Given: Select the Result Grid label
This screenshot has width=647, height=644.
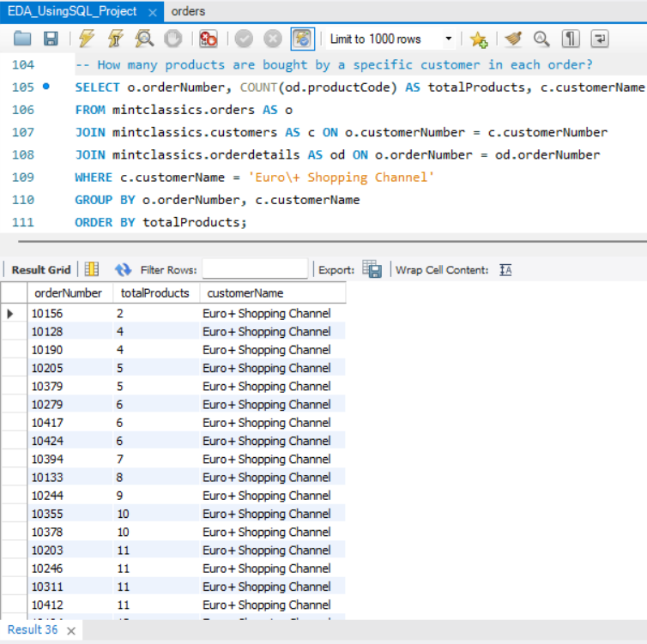Looking at the screenshot, I should (x=41, y=270).
